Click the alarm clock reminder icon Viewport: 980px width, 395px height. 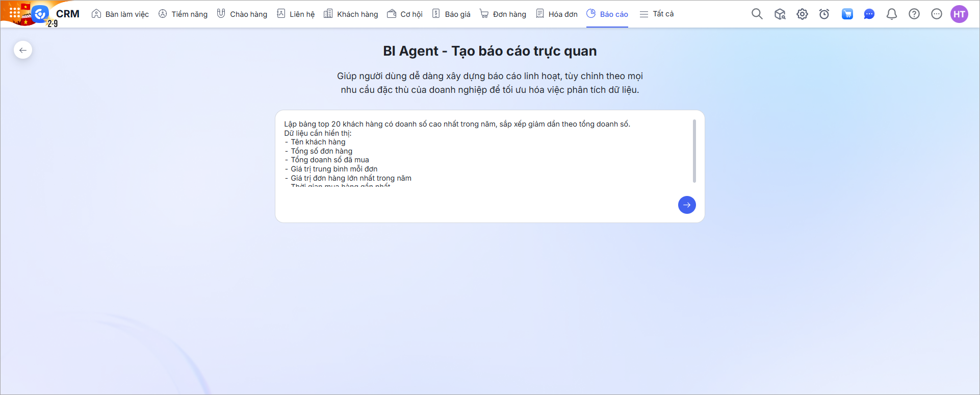click(x=824, y=14)
